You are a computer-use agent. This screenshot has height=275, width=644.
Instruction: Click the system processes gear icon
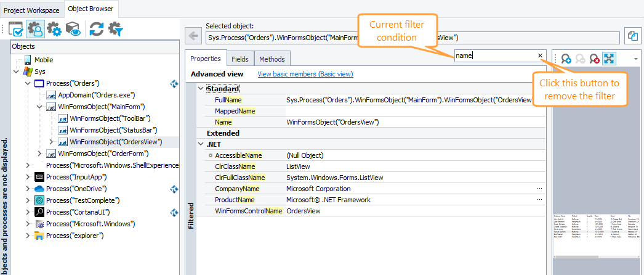coord(54,29)
